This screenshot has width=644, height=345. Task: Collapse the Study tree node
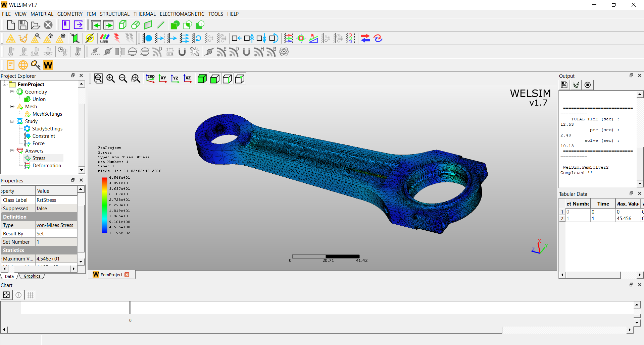(x=12, y=121)
